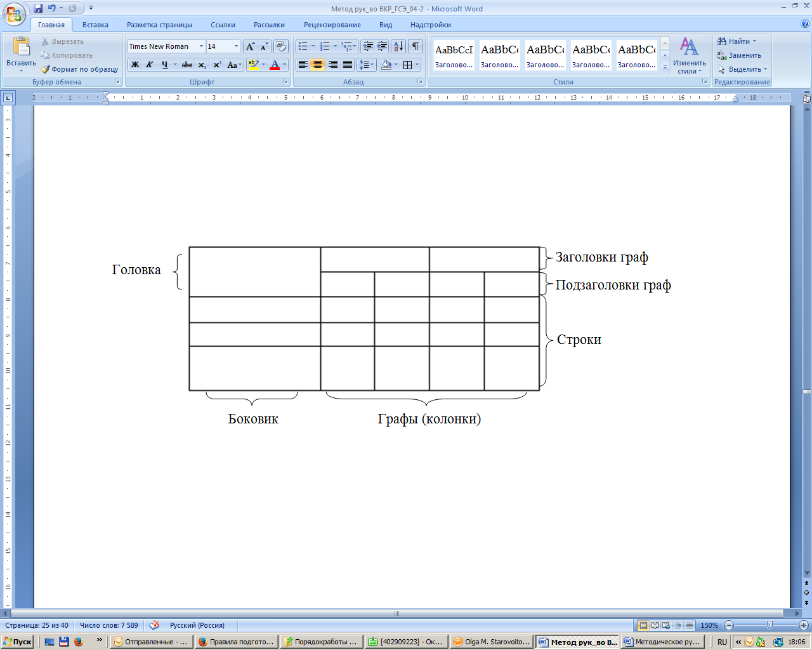Open Методическое ру... taskbar window
The width and height of the screenshot is (812, 650).
click(x=663, y=642)
